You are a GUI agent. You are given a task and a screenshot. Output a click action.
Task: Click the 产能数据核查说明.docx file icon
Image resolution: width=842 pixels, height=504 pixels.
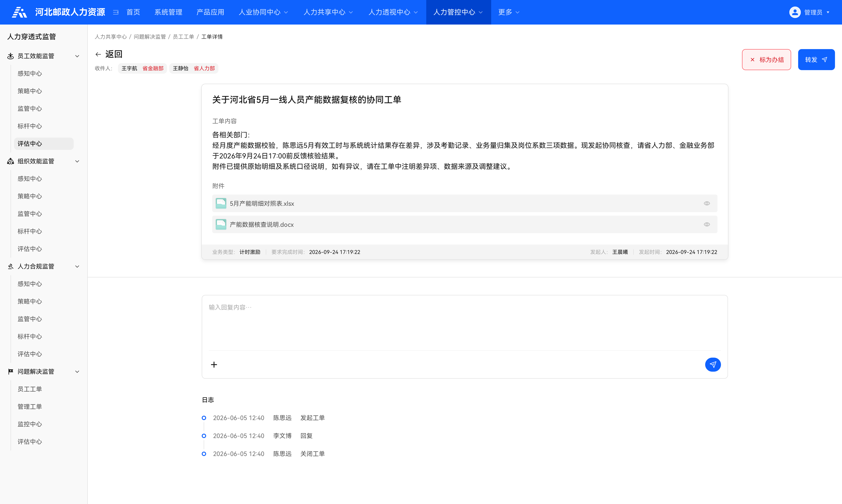(221, 224)
